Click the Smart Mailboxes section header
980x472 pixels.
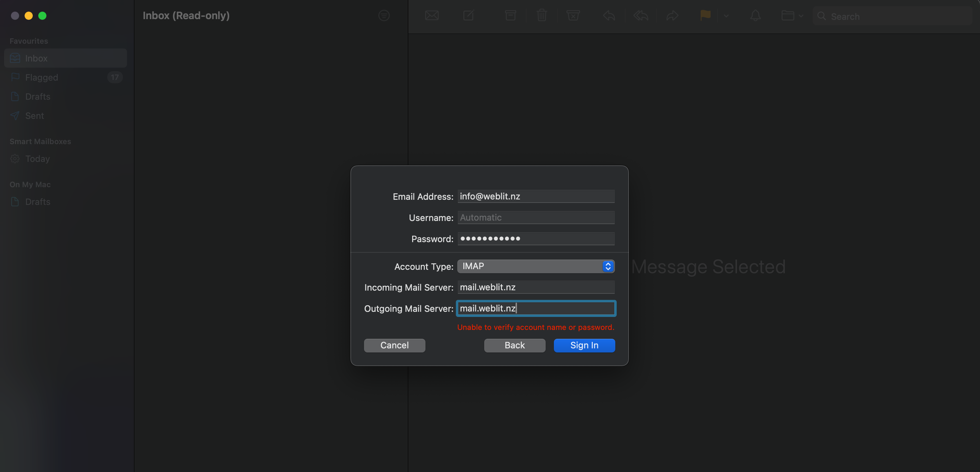pyautogui.click(x=40, y=142)
